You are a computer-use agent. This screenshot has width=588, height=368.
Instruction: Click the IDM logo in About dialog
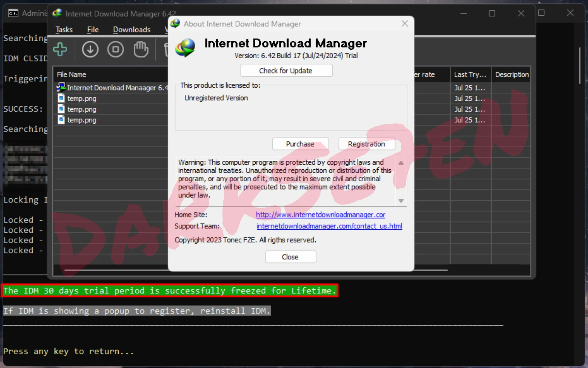(x=185, y=47)
